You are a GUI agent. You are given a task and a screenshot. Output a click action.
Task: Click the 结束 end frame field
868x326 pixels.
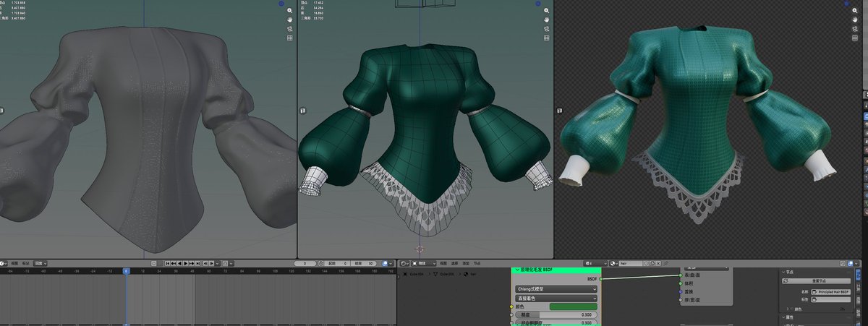tap(363, 263)
